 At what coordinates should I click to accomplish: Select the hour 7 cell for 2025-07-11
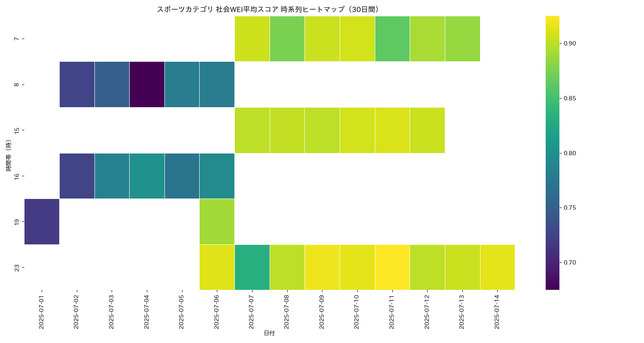392,39
